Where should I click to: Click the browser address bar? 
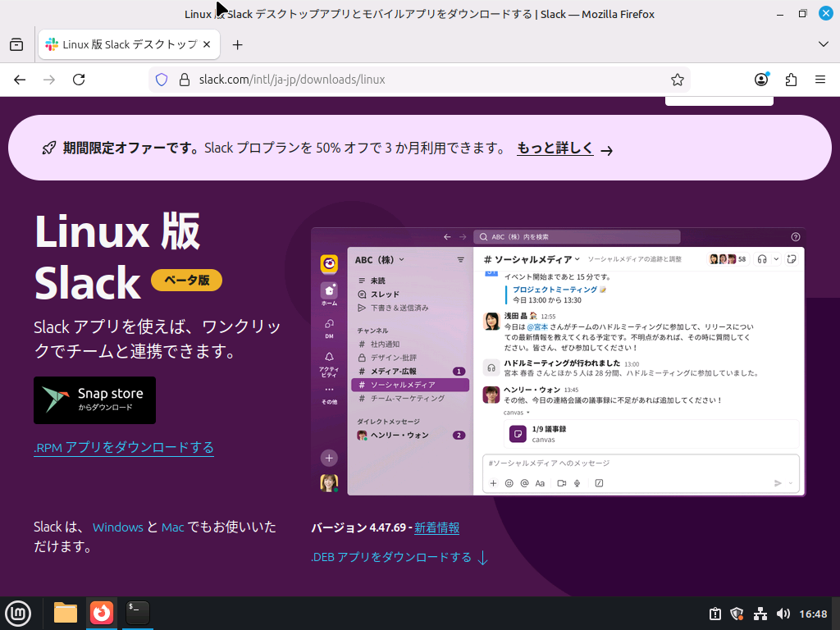410,80
